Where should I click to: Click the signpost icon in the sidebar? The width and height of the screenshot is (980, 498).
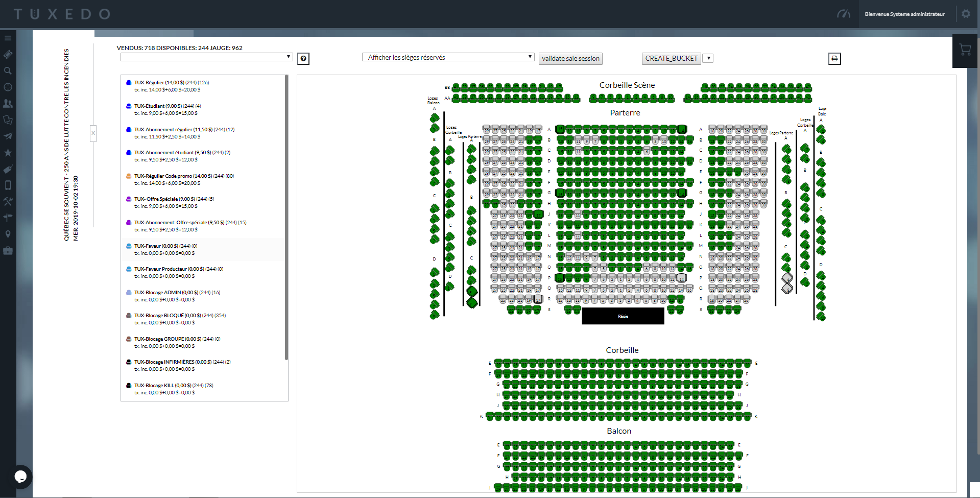pos(8,218)
